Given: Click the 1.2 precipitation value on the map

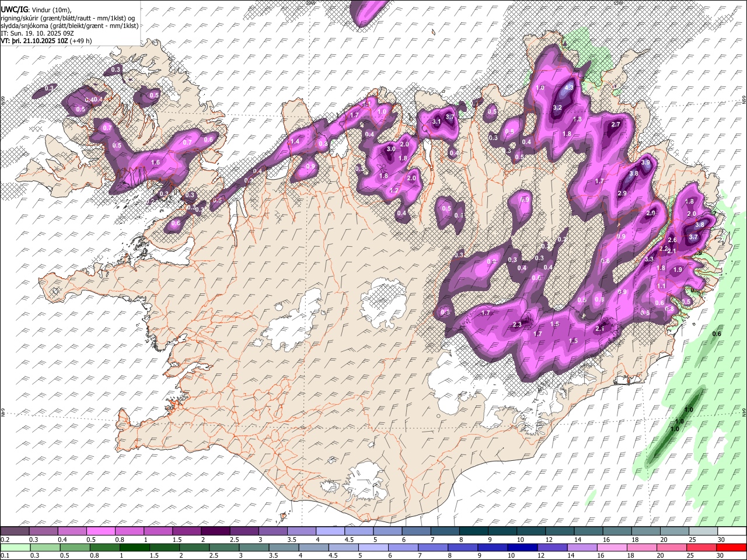Looking at the screenshot, I should click(394, 191).
